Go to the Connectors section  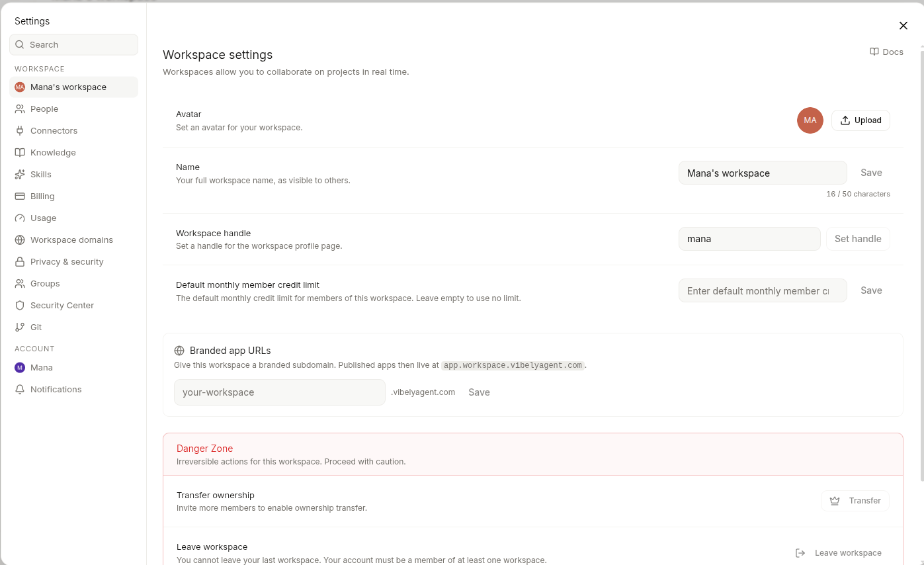coord(74,131)
